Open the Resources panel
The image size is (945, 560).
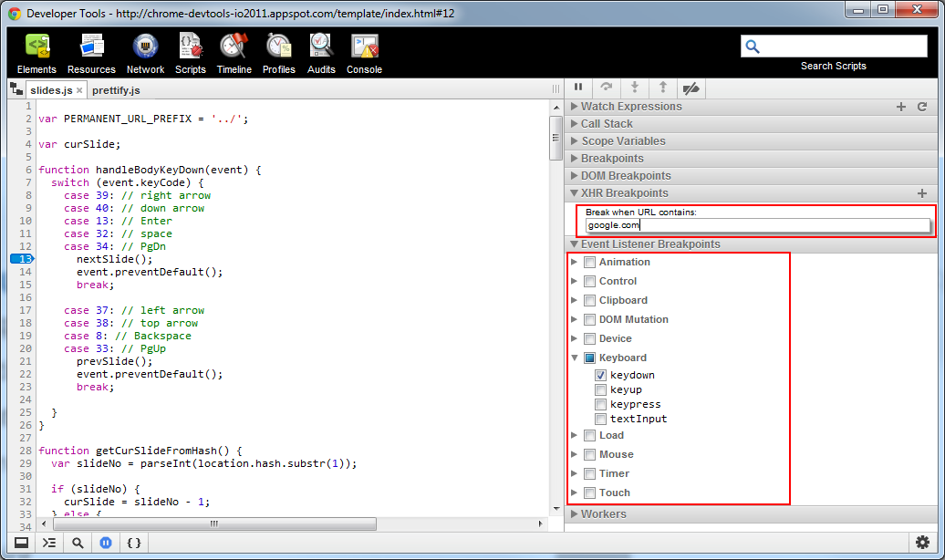(91, 53)
